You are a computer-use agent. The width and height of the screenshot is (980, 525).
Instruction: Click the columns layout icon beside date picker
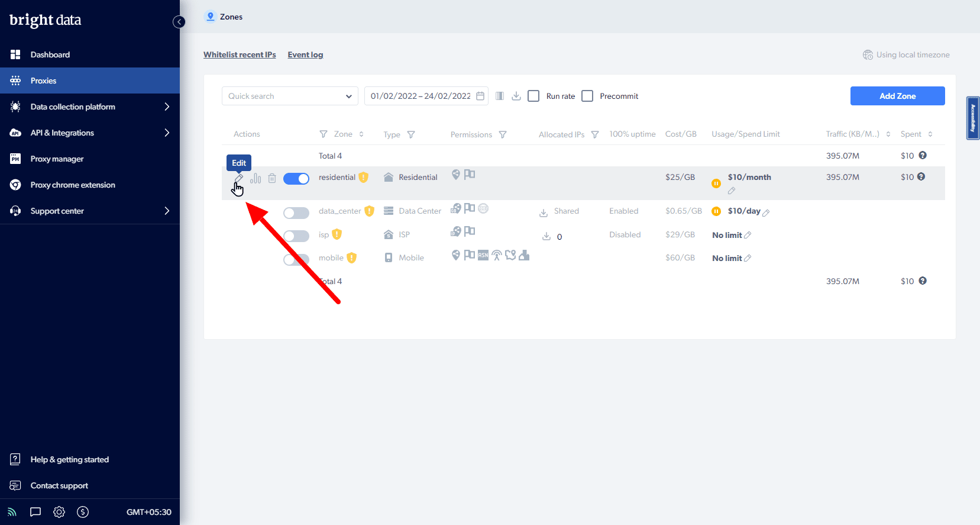coord(500,96)
